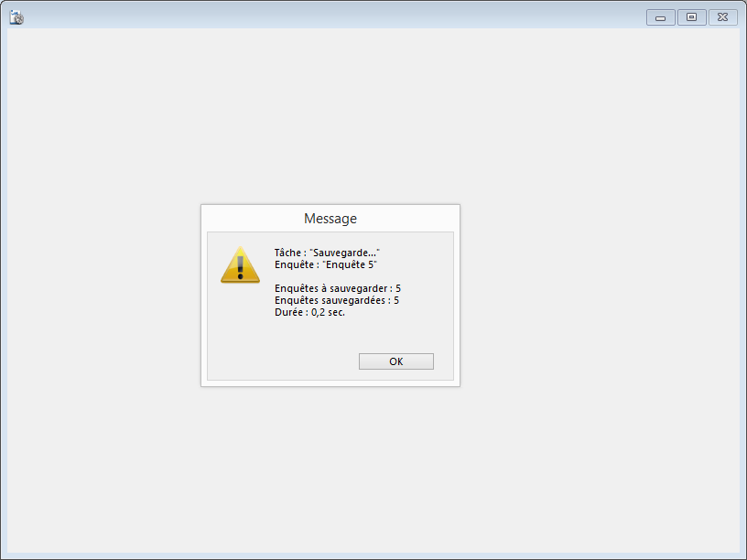Close the main window with the X button
747x560 pixels.
click(722, 17)
